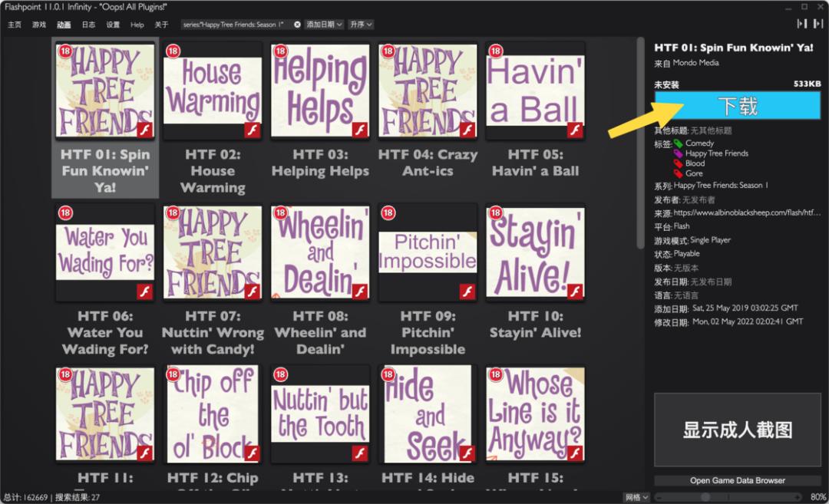The width and height of the screenshot is (829, 504).
Task: Click the minus end of zoom slider
Action: click(659, 497)
